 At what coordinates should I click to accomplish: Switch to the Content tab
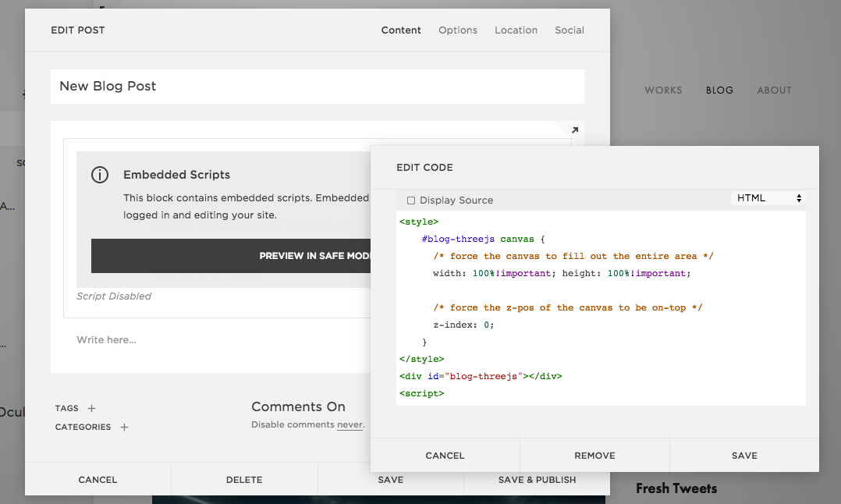point(401,30)
